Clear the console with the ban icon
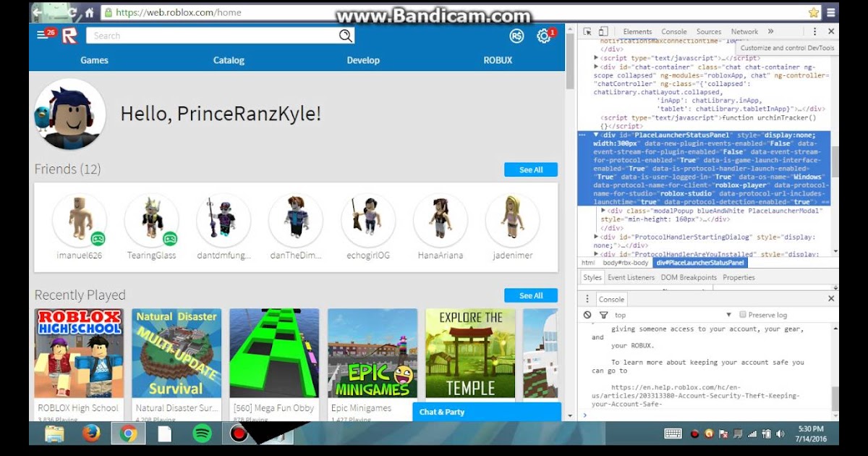 tap(587, 315)
